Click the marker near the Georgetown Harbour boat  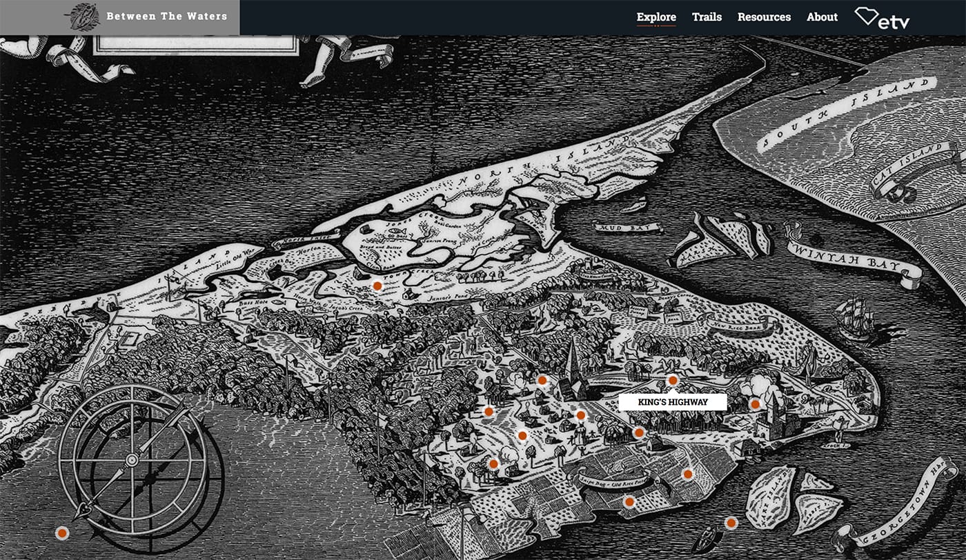(731, 523)
